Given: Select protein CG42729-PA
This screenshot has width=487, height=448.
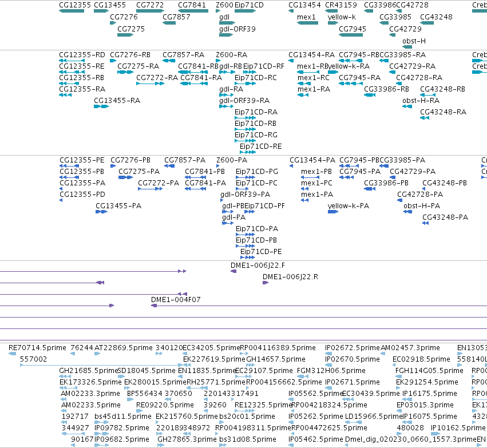Looking at the screenshot, I should (x=413, y=172).
